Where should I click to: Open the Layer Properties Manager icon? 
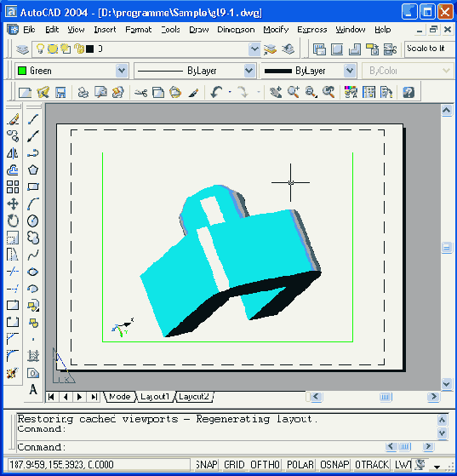(22, 49)
